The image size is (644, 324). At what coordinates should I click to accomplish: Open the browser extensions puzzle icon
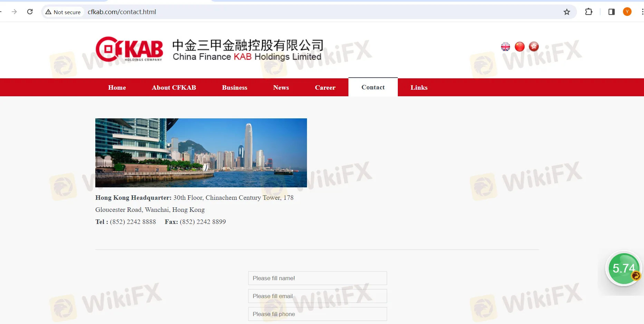589,12
